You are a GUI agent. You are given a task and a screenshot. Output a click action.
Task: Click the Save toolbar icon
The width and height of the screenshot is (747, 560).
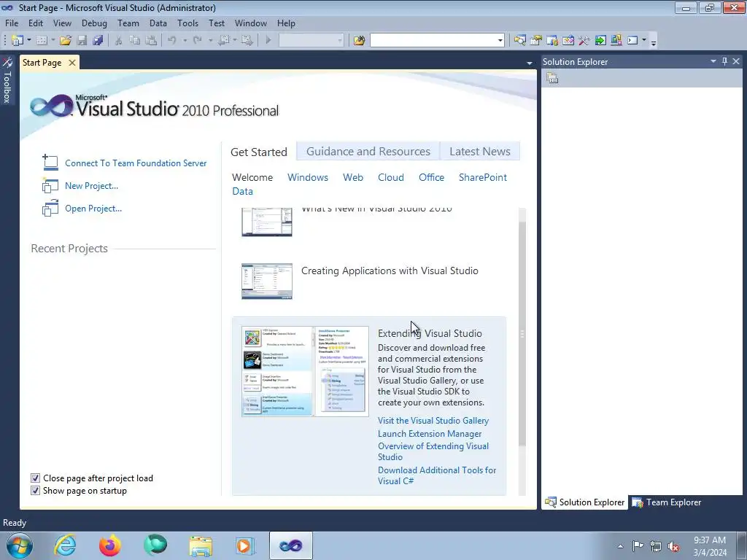pyautogui.click(x=82, y=41)
